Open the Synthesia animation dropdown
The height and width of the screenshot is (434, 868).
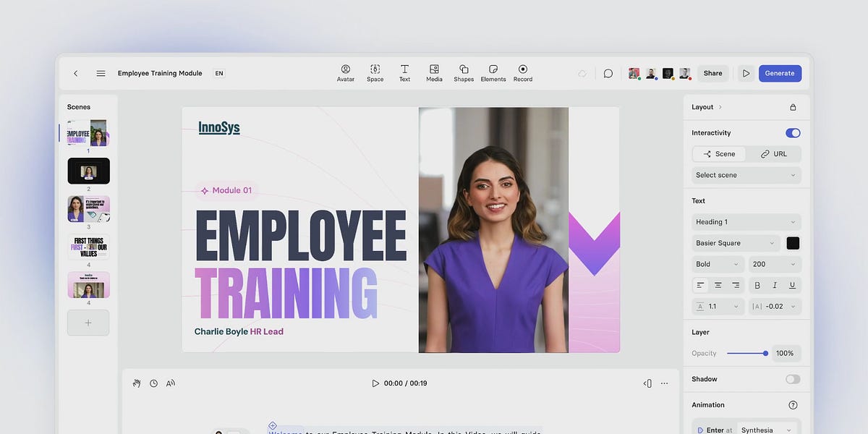tap(767, 430)
